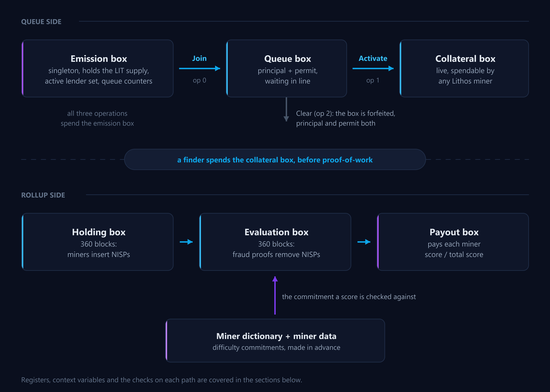Click arrow between Holding and Evaluation boxes
The height and width of the screenshot is (392, 550).
click(x=186, y=242)
